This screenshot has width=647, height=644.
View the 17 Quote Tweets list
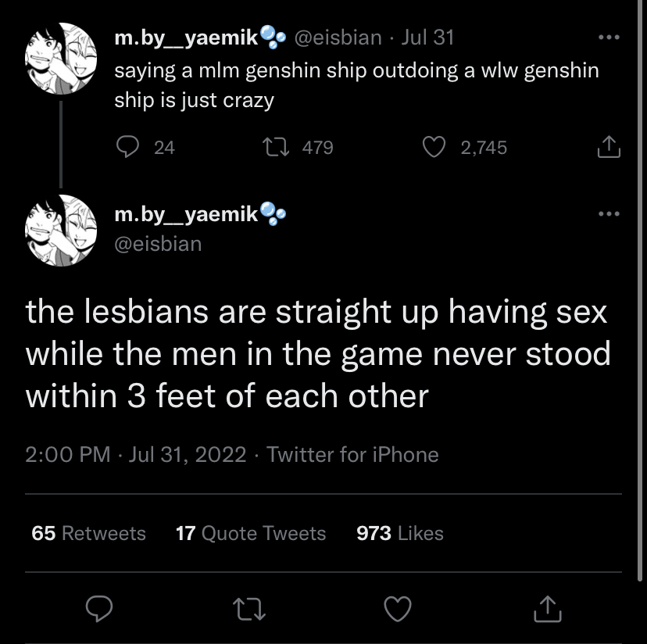pyautogui.click(x=251, y=533)
